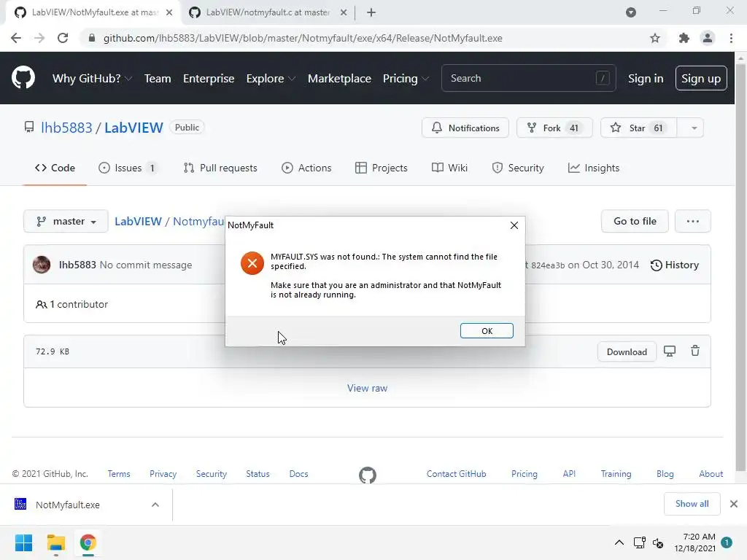Screen dimensions: 747x560
Task: Click Show all downloads
Action: [x=692, y=504]
